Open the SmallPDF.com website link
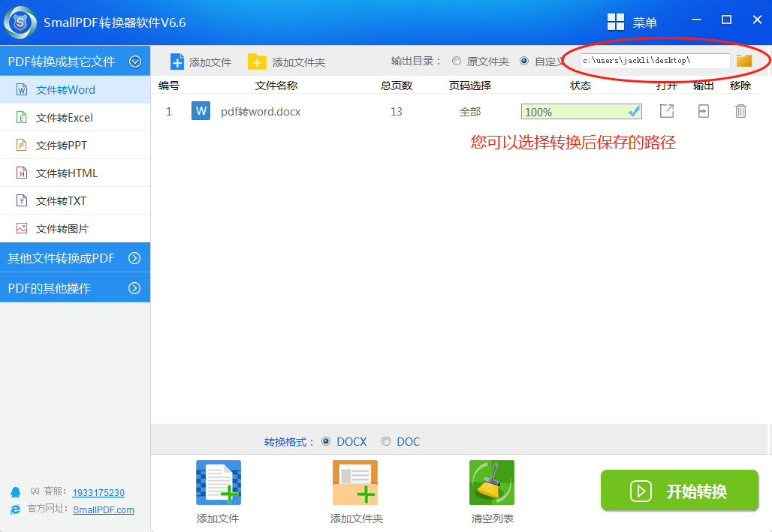 click(x=104, y=509)
